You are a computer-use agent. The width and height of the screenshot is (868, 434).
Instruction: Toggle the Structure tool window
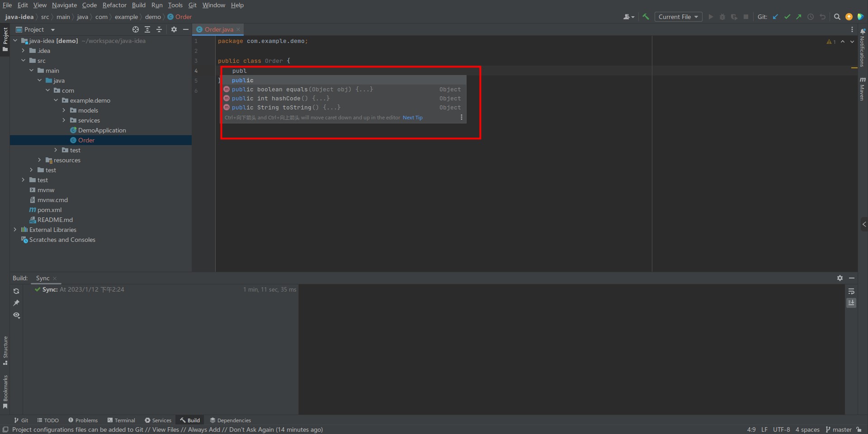5,350
